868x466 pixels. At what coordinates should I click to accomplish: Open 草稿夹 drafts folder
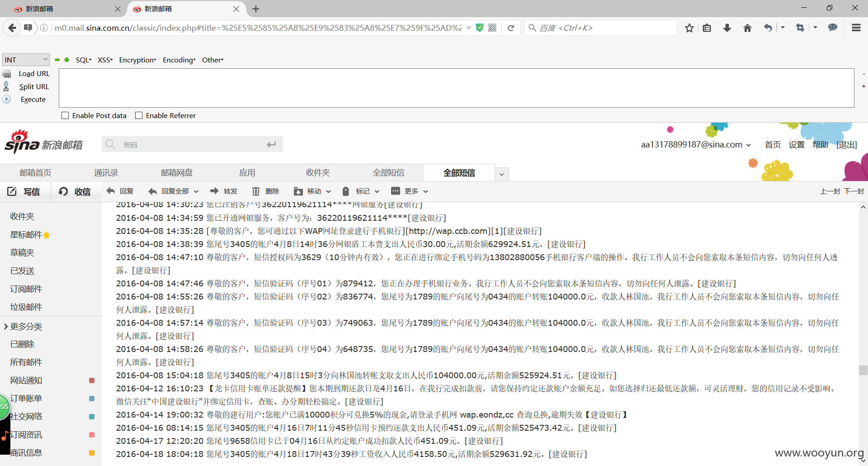coord(22,253)
